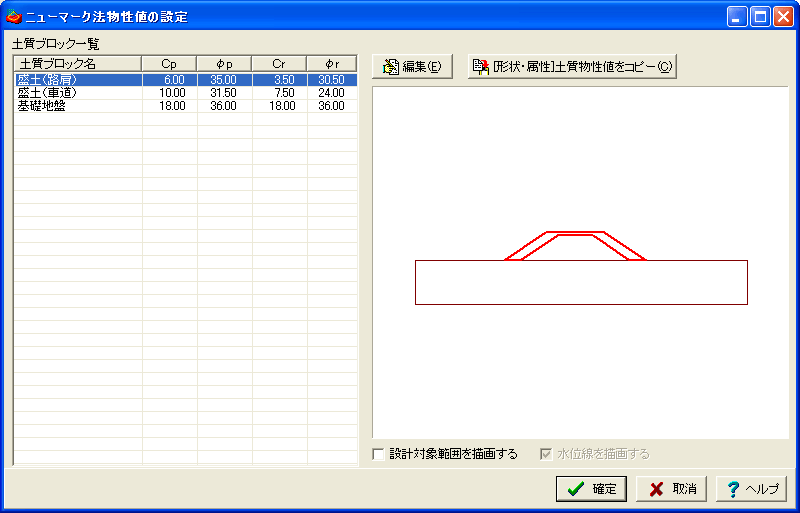Cancel with the 取消 button

click(x=671, y=489)
